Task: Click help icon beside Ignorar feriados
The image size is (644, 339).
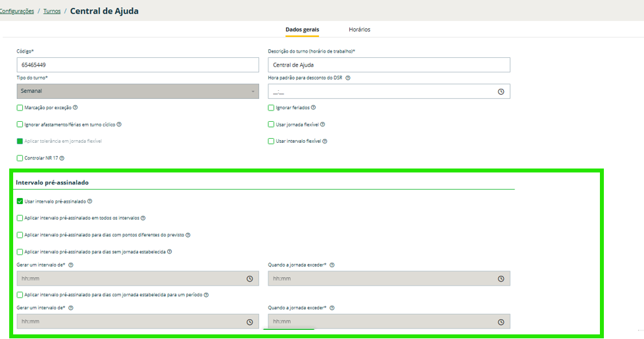Action: tap(313, 107)
